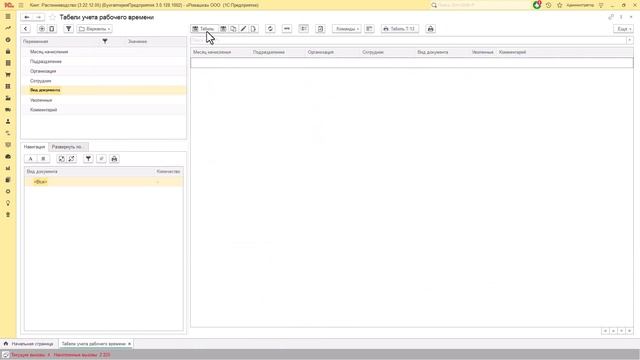Click the Количество column header in navigation
640x360 pixels.
(168, 171)
